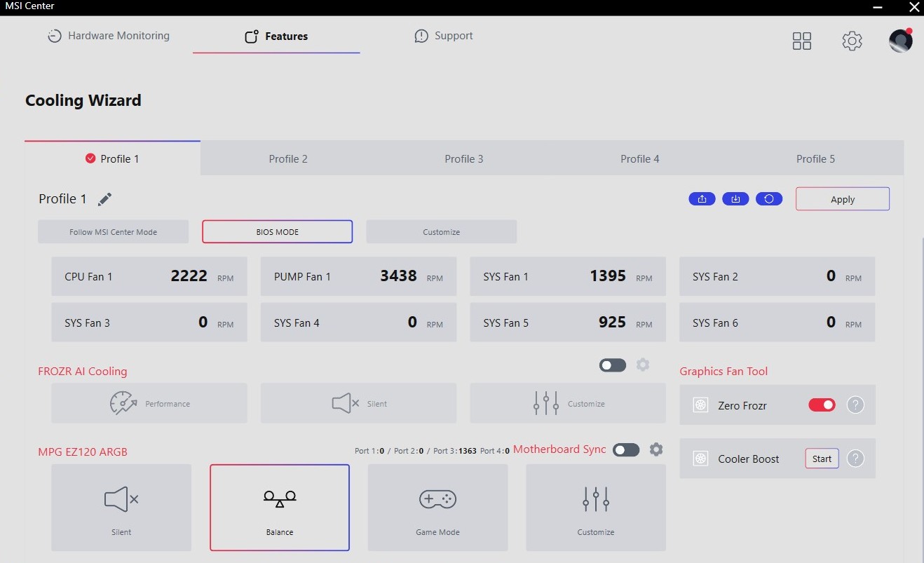The width and height of the screenshot is (924, 563).
Task: Click the Graphics Fan Tool label
Action: coord(723,372)
